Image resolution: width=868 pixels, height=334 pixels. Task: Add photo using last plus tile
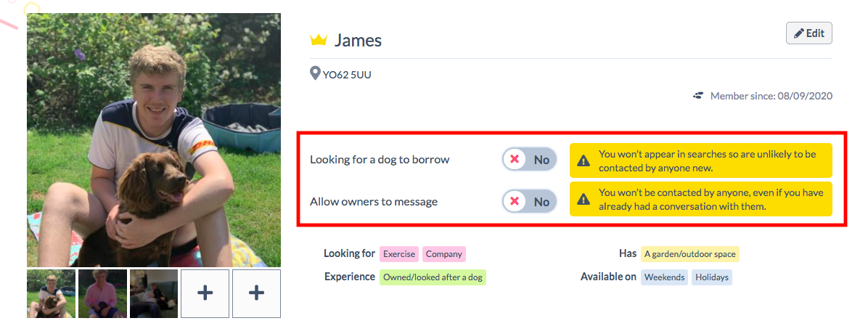[x=256, y=293]
